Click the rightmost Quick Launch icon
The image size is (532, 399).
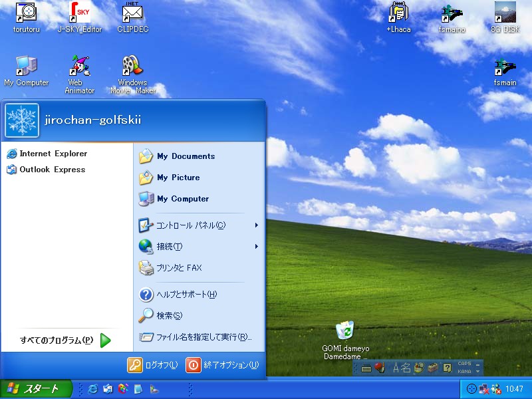(x=154, y=389)
